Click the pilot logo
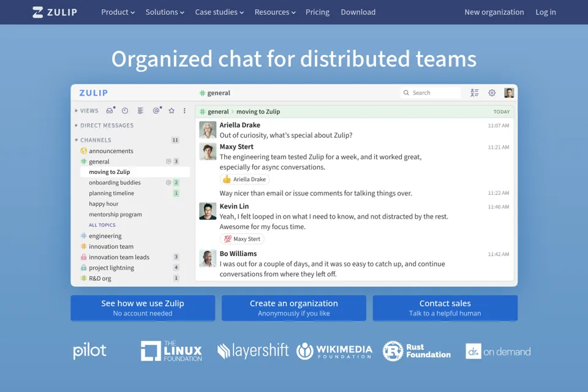Image resolution: width=588 pixels, height=392 pixels. [x=89, y=351]
